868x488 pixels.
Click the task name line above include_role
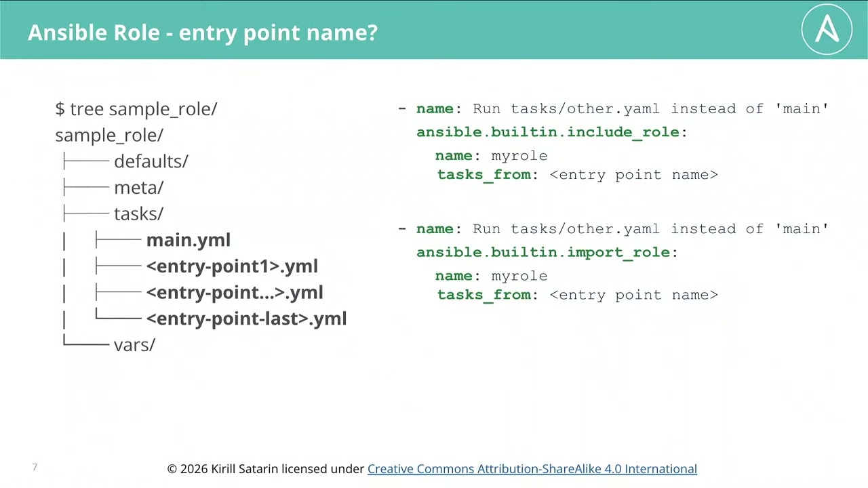(x=613, y=108)
